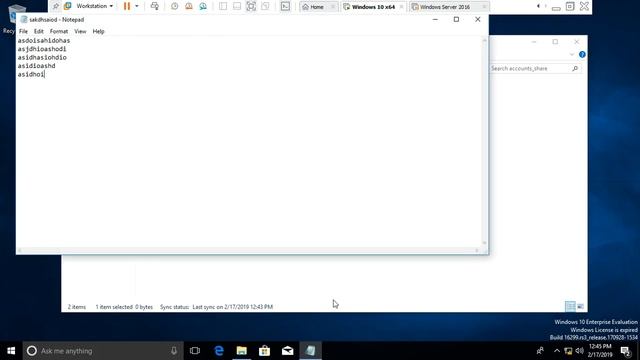Show sidebar library view icon
This screenshot has height=360, width=640.
[223, 6]
